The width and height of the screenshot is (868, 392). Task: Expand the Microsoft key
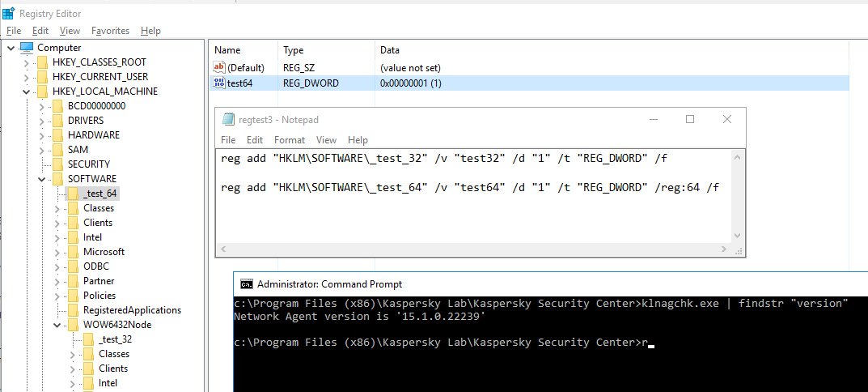tap(57, 252)
